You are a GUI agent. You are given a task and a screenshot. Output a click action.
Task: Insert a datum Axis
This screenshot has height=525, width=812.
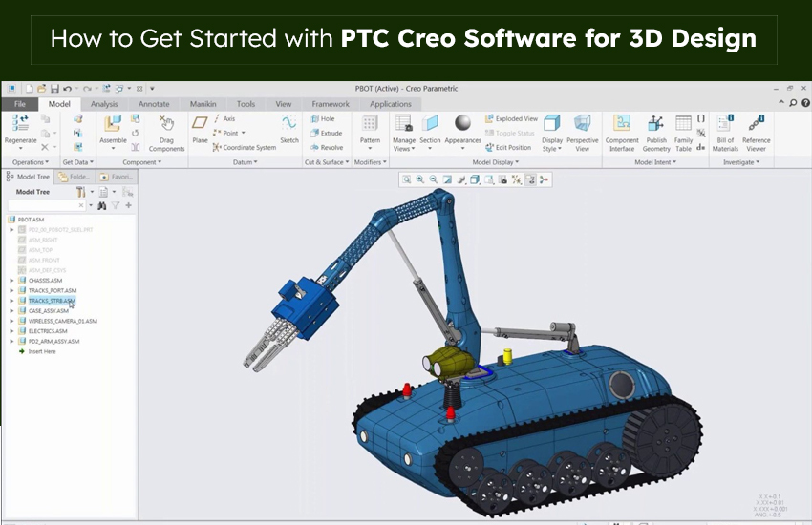tap(224, 118)
